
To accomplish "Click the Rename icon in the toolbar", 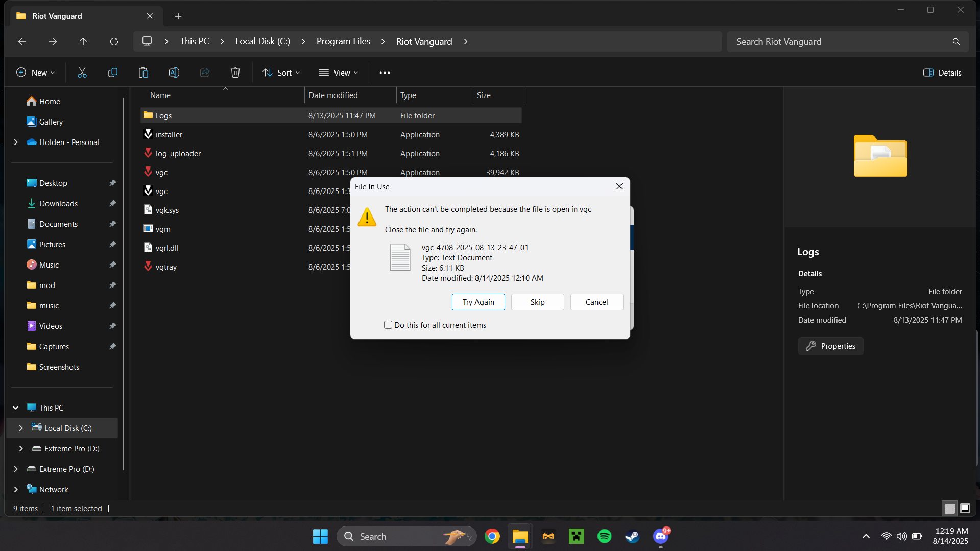I will (174, 73).
